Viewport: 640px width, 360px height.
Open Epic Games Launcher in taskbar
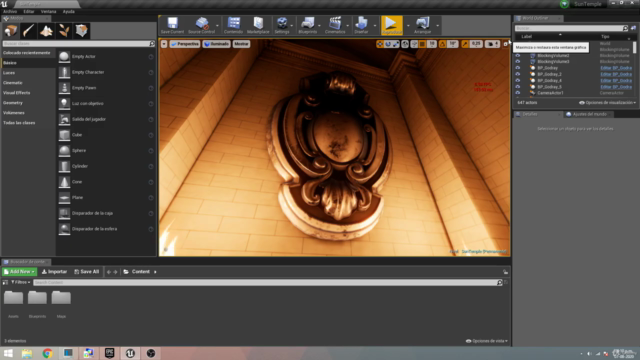tap(109, 353)
